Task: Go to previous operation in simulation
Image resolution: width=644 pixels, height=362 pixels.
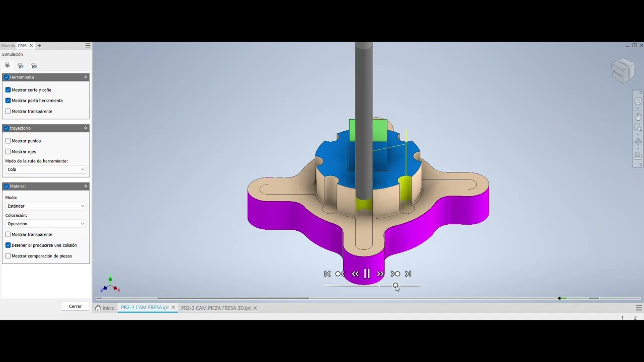Action: (340, 274)
